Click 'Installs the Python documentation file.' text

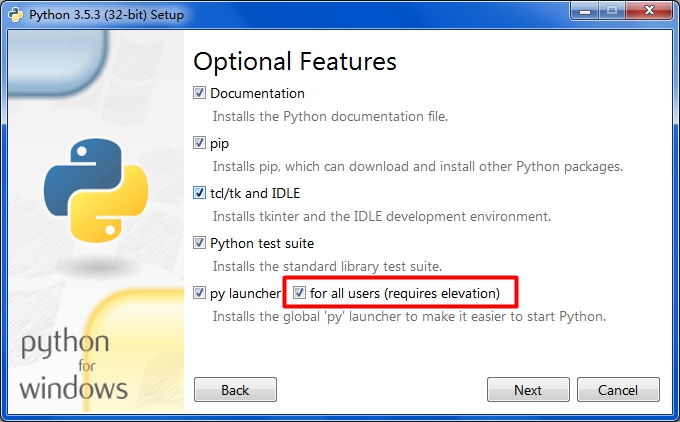330,116
